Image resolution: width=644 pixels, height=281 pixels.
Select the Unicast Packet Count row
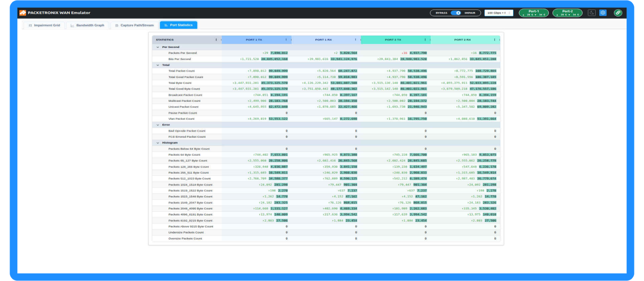(183, 107)
